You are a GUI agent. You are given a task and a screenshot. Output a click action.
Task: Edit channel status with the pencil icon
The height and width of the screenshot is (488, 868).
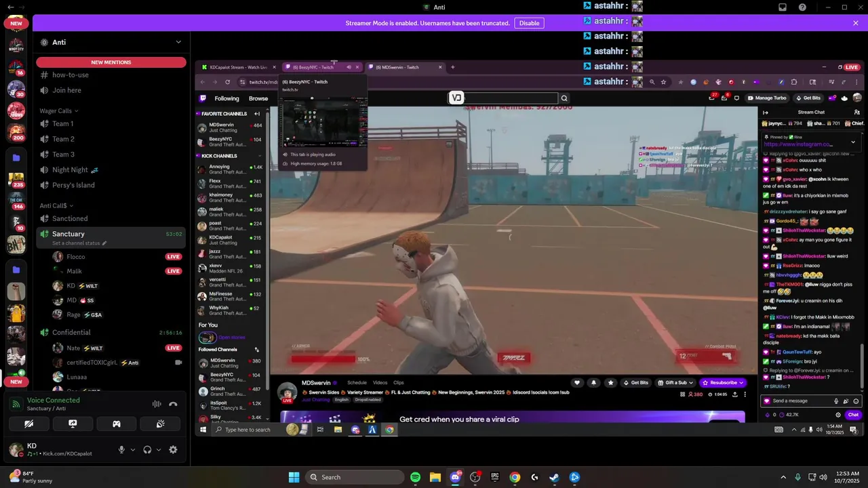104,243
